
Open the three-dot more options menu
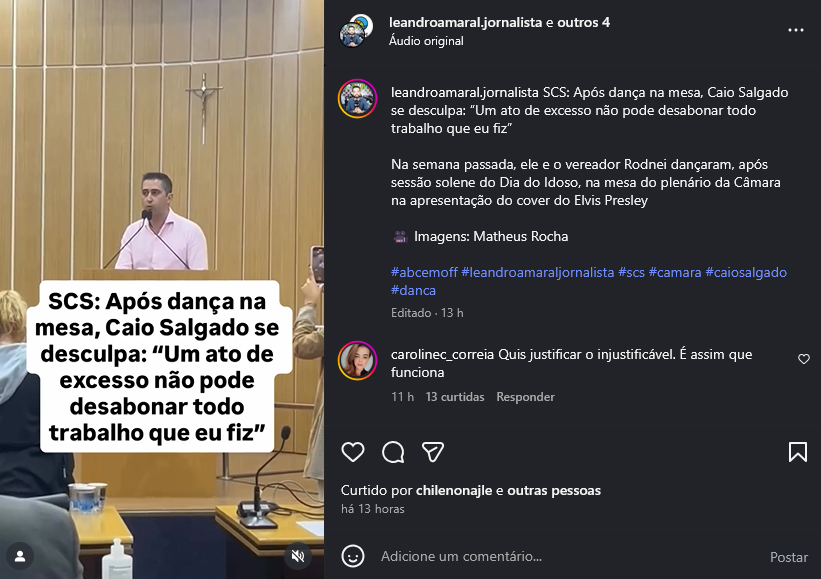click(796, 30)
